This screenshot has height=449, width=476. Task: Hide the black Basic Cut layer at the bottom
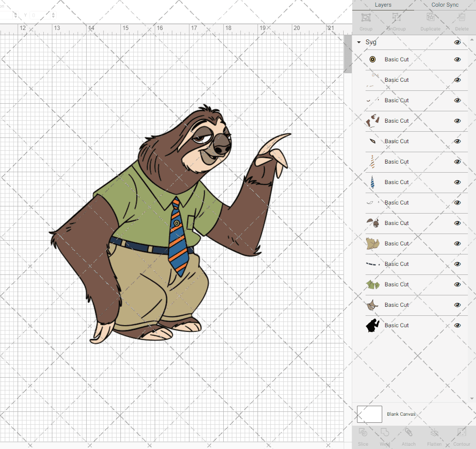click(457, 325)
